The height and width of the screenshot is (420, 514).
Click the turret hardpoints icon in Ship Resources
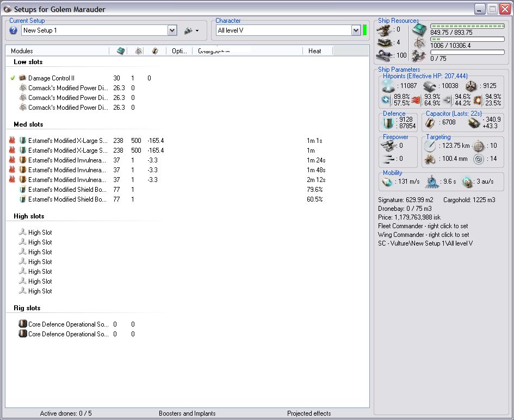(x=384, y=30)
